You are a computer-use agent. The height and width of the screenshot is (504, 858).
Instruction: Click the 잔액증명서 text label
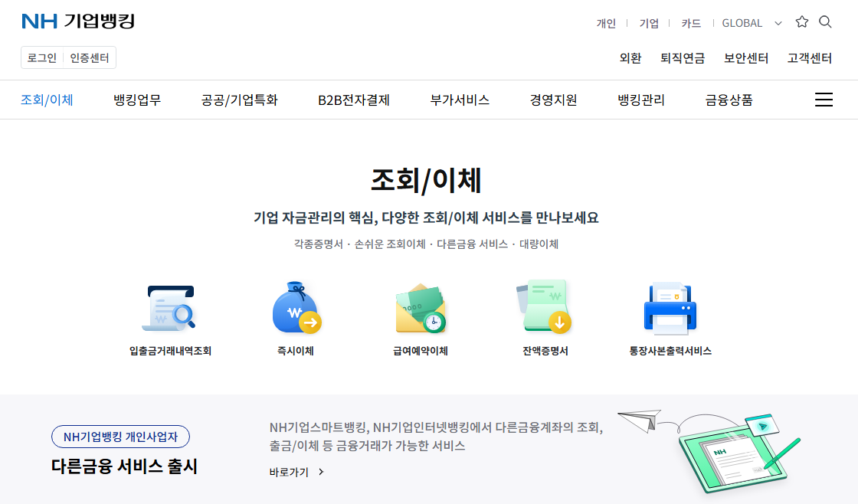[x=545, y=351]
